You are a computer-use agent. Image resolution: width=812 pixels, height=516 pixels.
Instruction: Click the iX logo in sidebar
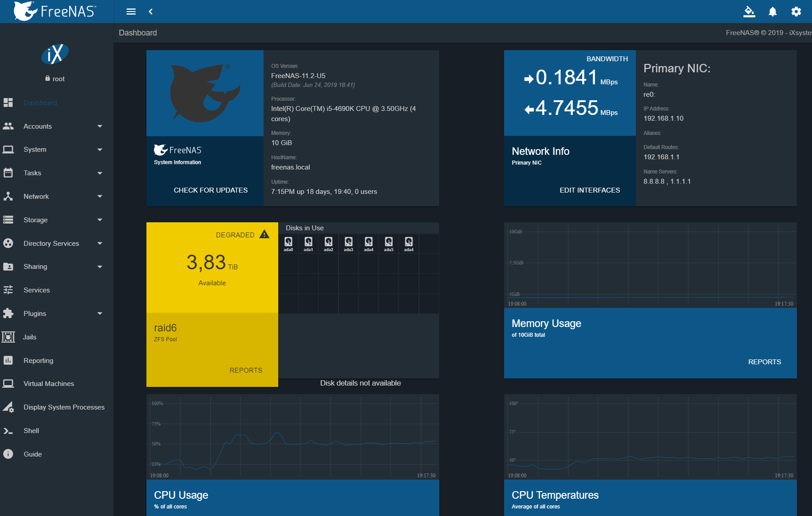[55, 54]
